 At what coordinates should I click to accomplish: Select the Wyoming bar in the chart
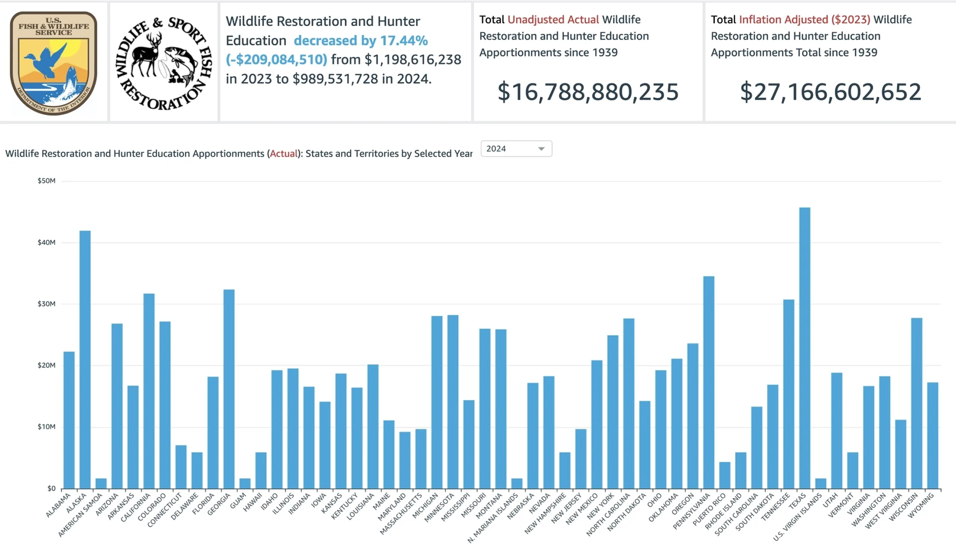933,435
